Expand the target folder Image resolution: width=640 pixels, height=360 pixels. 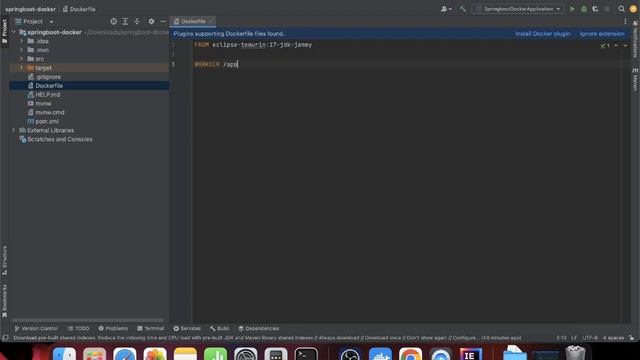point(22,68)
